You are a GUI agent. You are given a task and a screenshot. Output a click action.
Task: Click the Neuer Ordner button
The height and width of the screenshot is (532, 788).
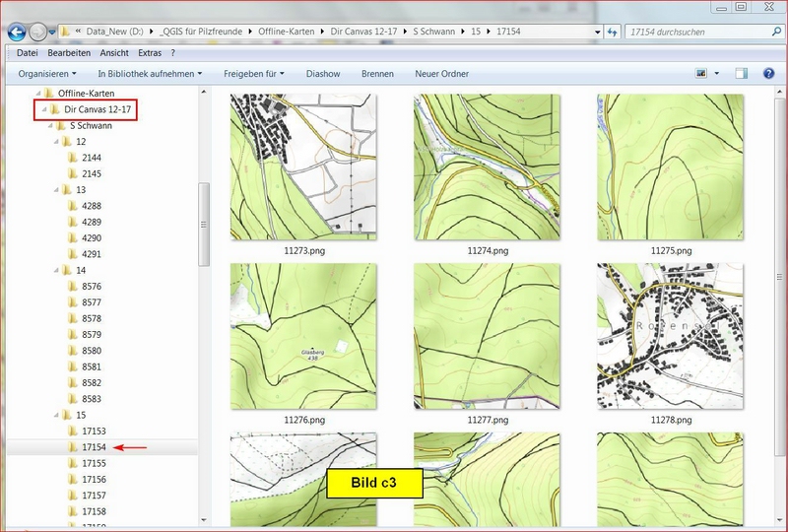coord(441,74)
